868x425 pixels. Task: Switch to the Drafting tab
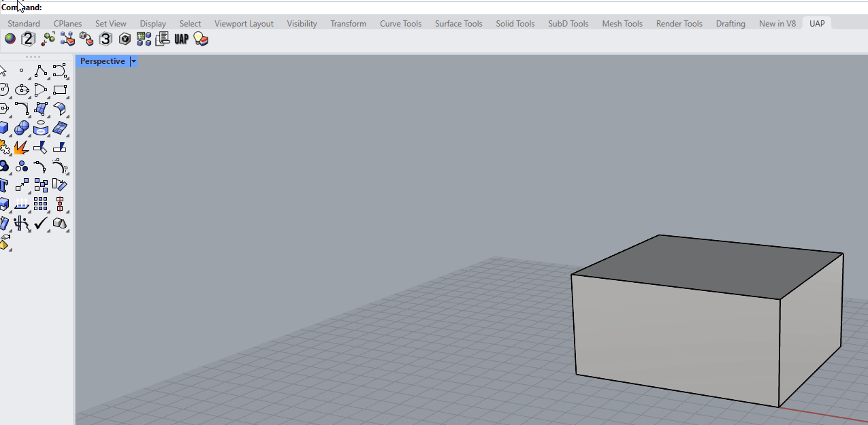730,23
